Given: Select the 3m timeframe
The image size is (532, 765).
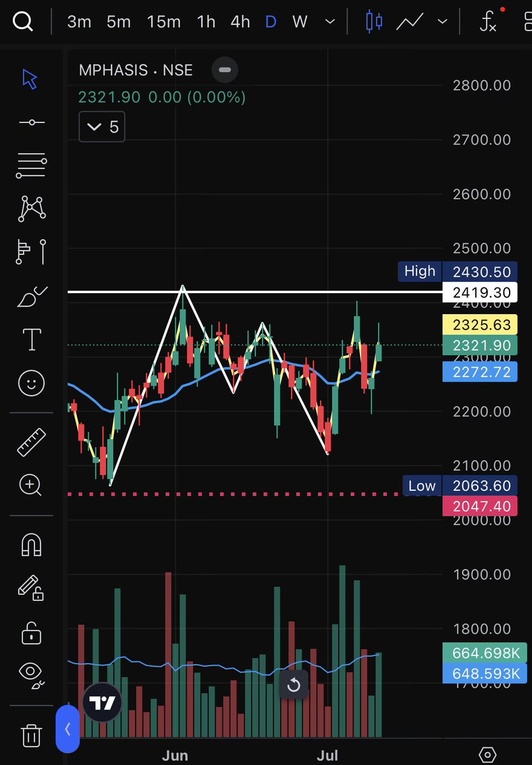Looking at the screenshot, I should pos(79,22).
